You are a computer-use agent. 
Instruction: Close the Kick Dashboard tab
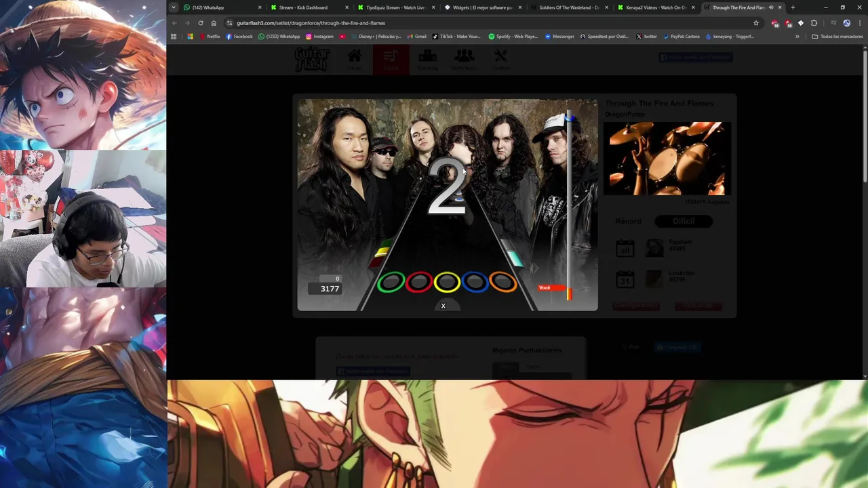pos(347,7)
